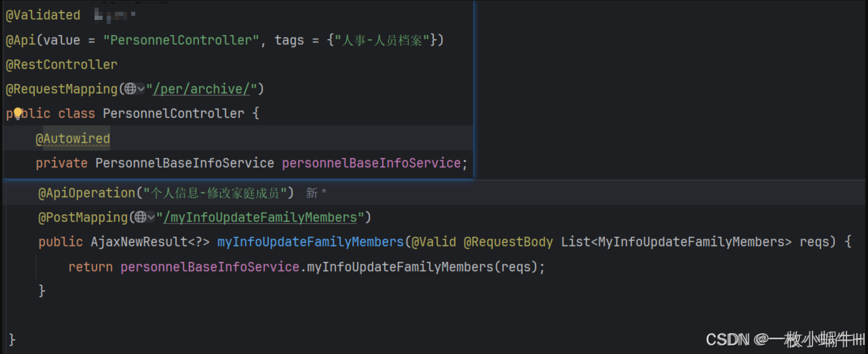Click the globe icon beside /myInfoUpdateFamilyMembers
The image size is (868, 354).
click(141, 217)
